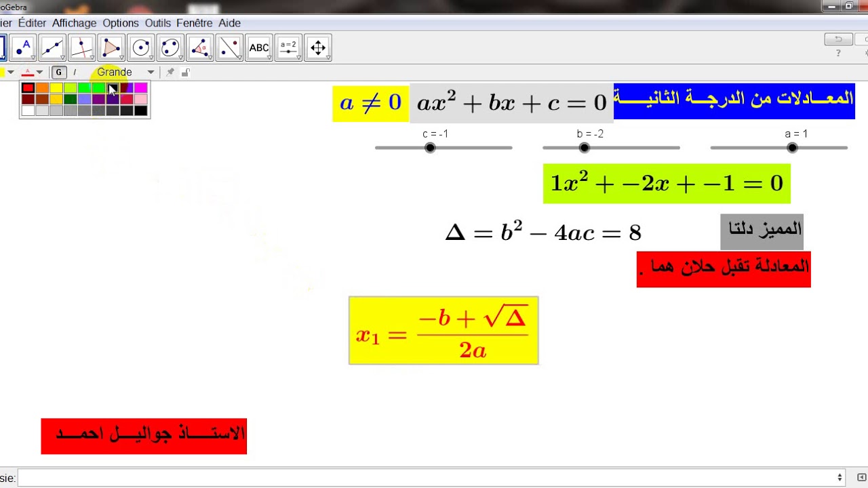This screenshot has height=488, width=868.
Task: Select the Slider tool a=2
Action: pyautogui.click(x=289, y=47)
